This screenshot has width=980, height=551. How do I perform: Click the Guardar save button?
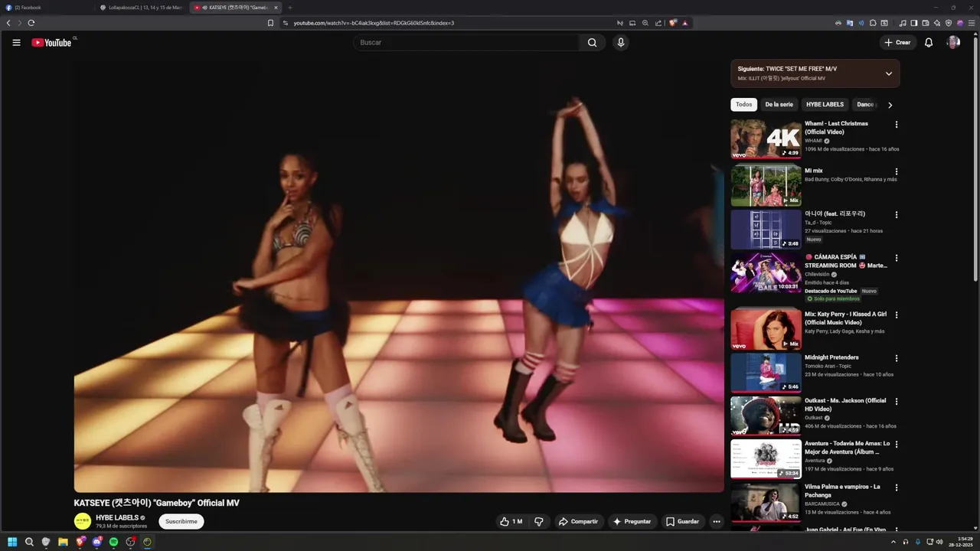tap(683, 521)
